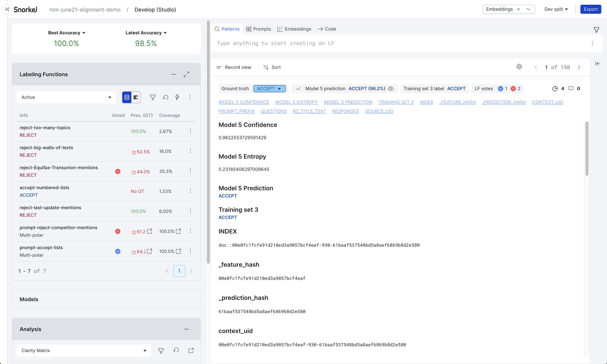The height and width of the screenshot is (364, 607).
Task: Open the Clarity Matrix dropdown
Action: pyautogui.click(x=84, y=350)
